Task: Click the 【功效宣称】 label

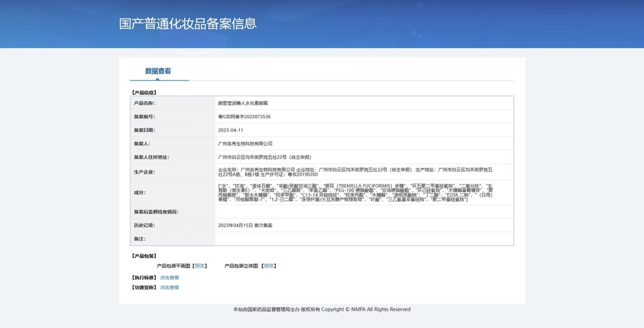Action: point(144,288)
